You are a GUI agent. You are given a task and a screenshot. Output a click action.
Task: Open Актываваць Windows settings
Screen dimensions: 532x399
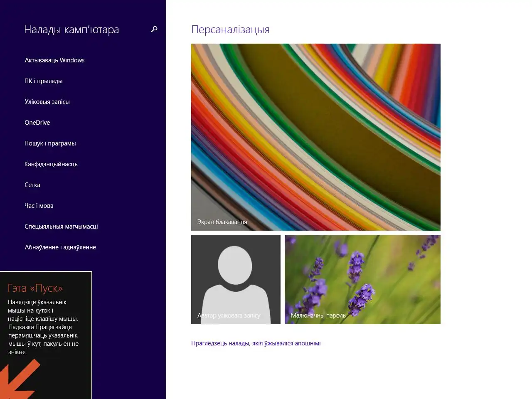pos(54,60)
